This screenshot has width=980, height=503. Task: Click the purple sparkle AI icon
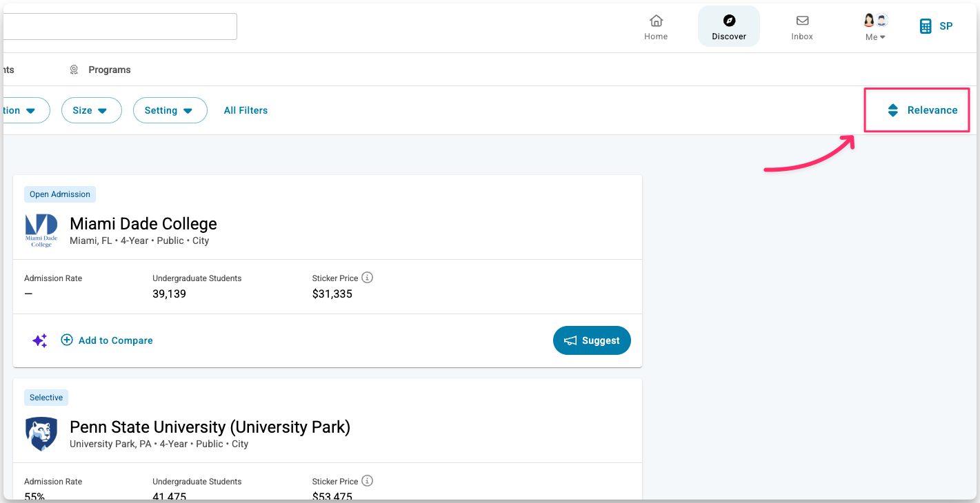tap(40, 340)
